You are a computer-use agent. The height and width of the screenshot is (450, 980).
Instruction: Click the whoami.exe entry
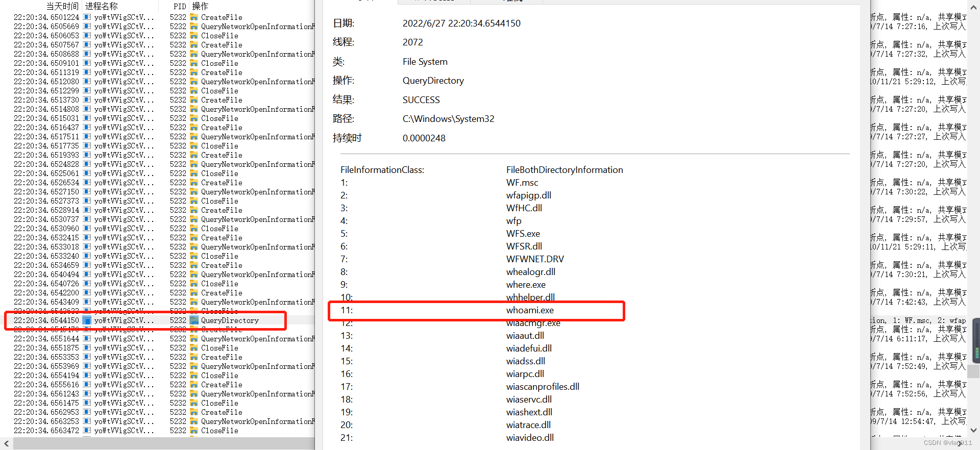pyautogui.click(x=530, y=310)
